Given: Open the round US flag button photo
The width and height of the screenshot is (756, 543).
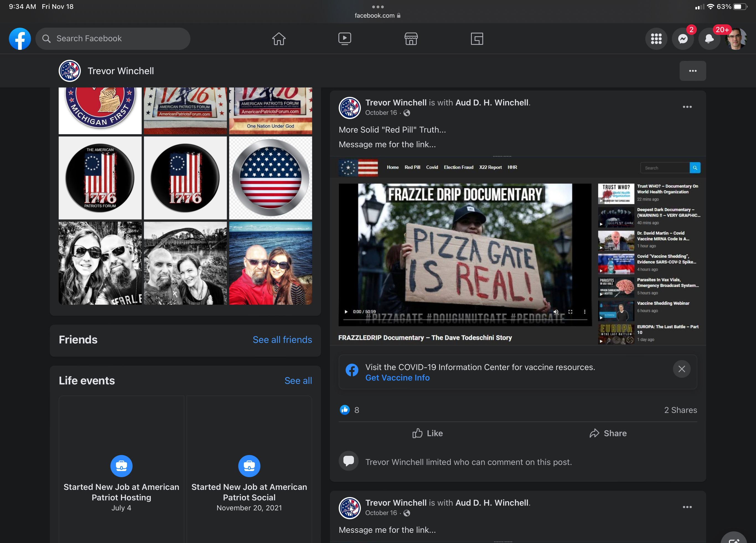Looking at the screenshot, I should [270, 178].
